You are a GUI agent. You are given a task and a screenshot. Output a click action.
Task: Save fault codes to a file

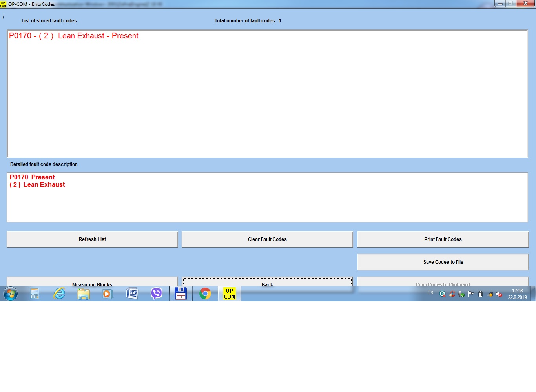tap(443, 262)
